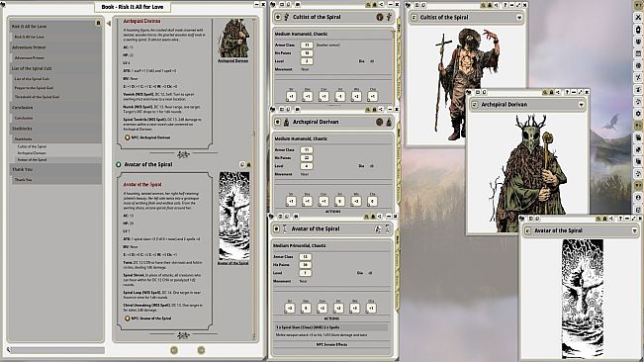Go to next book page button
Viewport: 644px width, 362px height.
[201, 350]
